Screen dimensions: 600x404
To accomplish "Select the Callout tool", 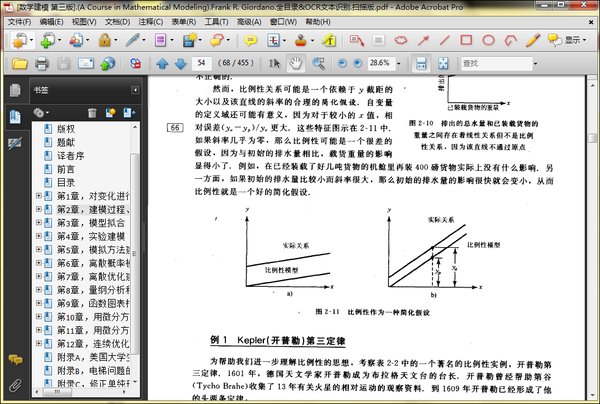I will (356, 40).
